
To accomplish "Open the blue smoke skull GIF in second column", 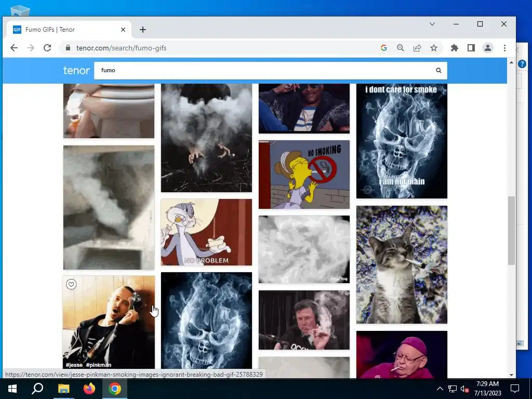I will click(x=206, y=321).
